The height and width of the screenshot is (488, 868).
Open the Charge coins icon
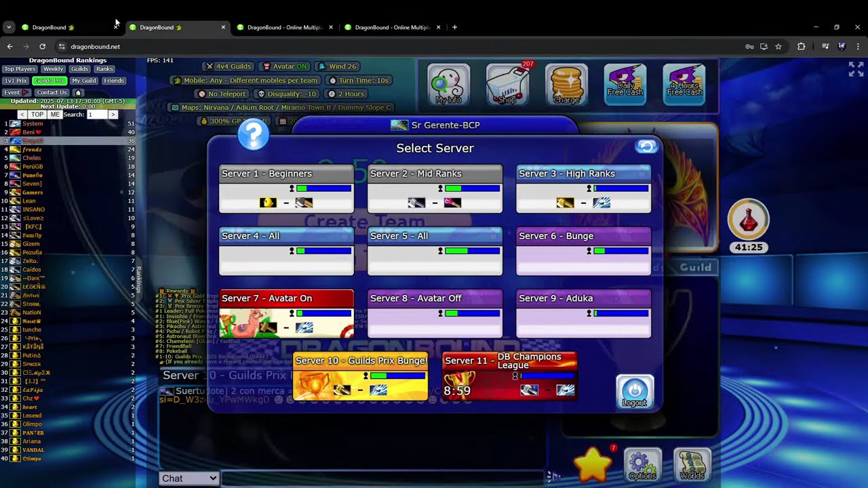coord(566,85)
